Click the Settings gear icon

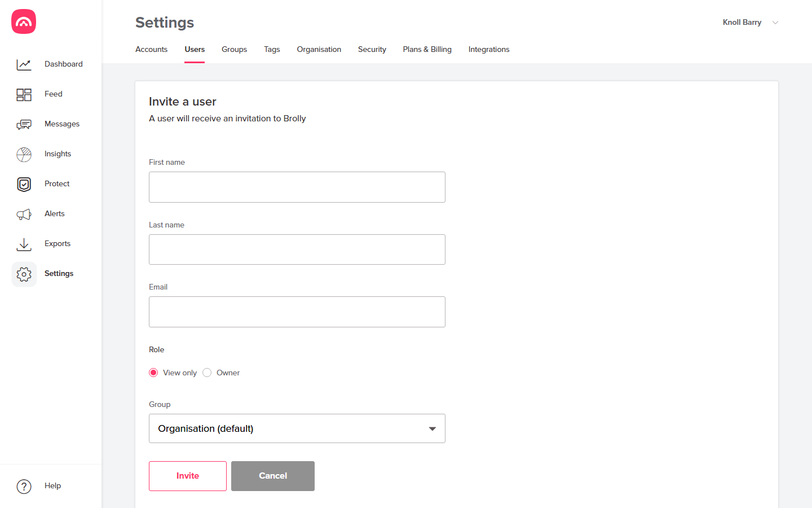[x=24, y=274]
